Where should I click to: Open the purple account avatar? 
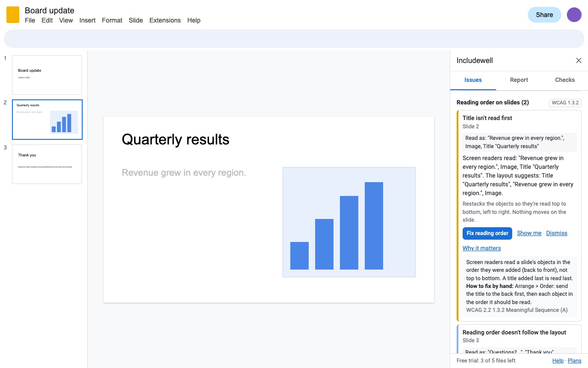[574, 15]
